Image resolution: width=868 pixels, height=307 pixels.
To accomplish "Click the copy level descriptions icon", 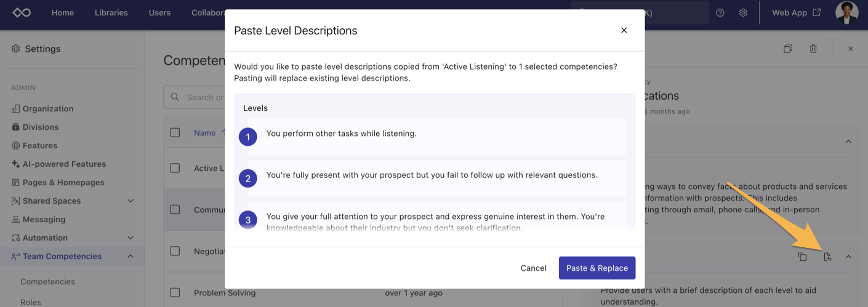I will (x=802, y=257).
